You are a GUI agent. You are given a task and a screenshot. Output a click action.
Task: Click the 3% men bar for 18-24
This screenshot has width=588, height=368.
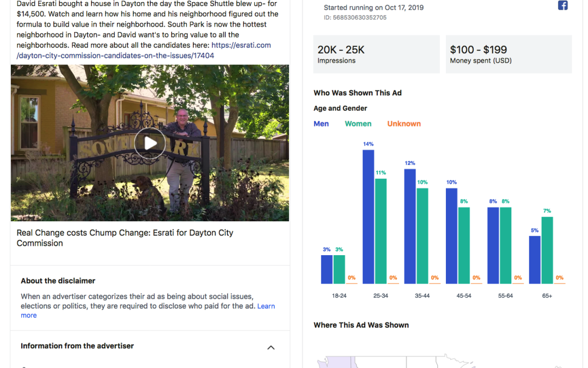click(x=327, y=269)
